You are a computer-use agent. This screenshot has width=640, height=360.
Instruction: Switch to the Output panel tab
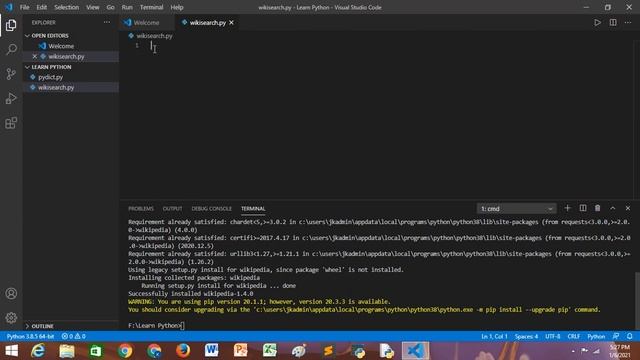172,209
